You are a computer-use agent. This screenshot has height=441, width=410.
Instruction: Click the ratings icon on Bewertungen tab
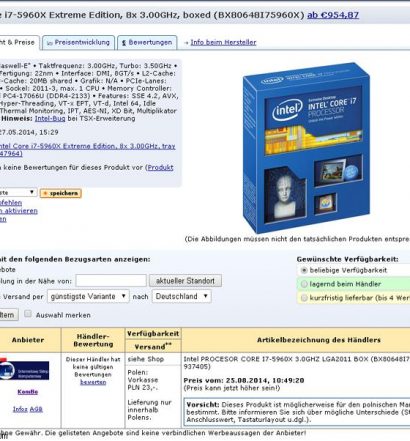[x=124, y=43]
